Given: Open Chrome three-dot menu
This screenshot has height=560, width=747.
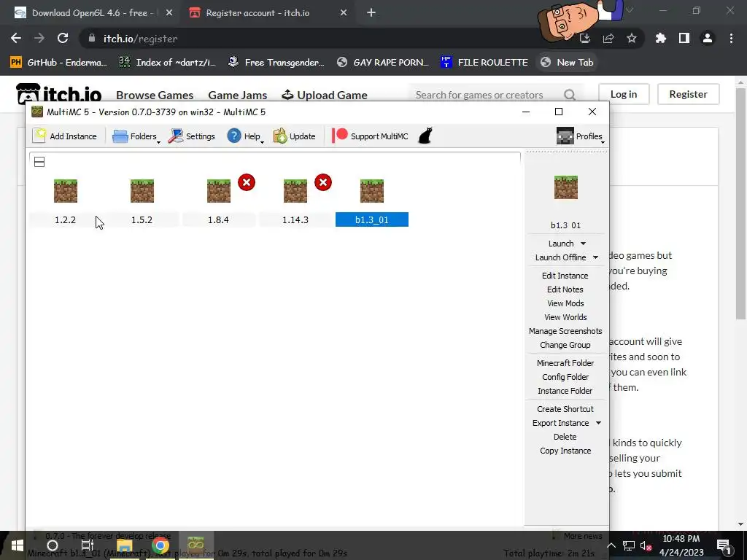Looking at the screenshot, I should click(731, 39).
